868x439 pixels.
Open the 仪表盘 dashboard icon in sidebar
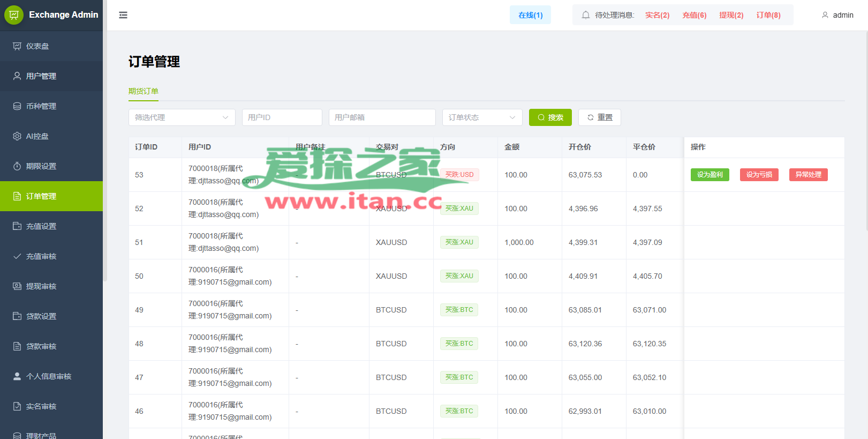(x=17, y=46)
